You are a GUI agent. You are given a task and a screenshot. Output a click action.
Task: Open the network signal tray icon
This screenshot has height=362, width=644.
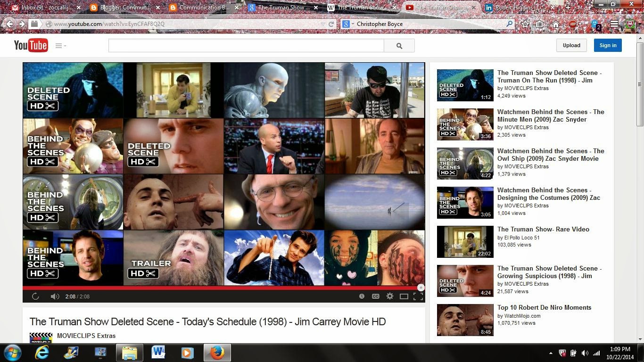[596, 353]
